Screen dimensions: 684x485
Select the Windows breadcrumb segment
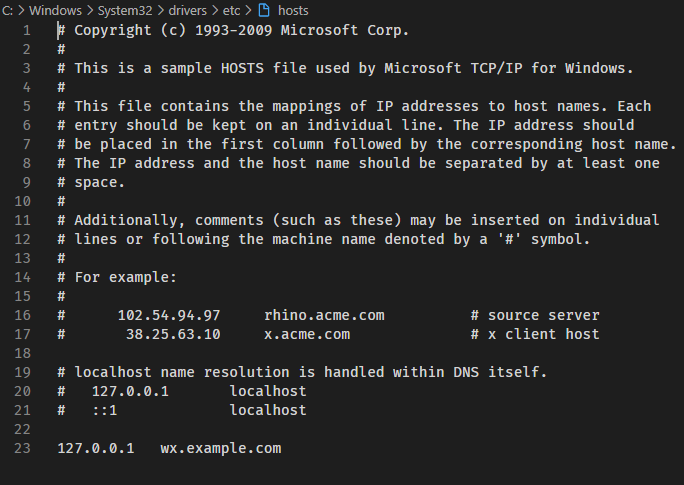pos(55,10)
